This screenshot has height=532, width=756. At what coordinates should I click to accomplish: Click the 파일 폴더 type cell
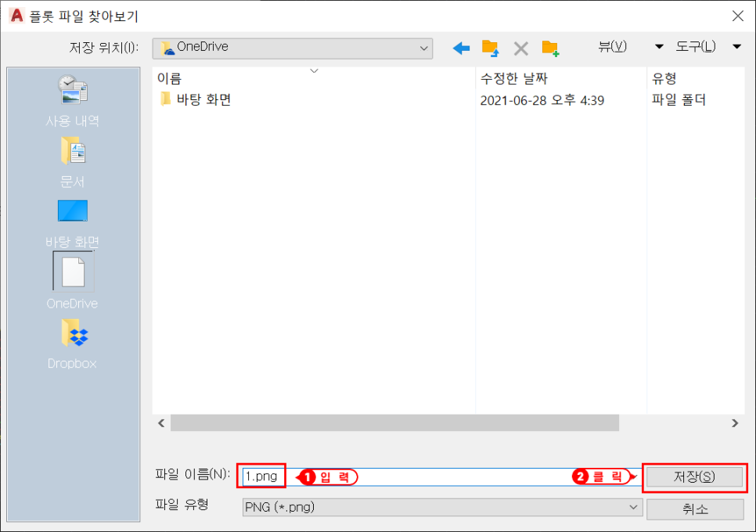pos(679,100)
